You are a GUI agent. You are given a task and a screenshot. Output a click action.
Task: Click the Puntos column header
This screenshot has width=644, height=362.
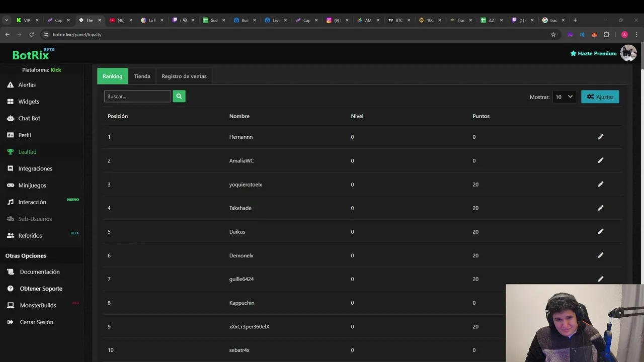click(x=481, y=116)
